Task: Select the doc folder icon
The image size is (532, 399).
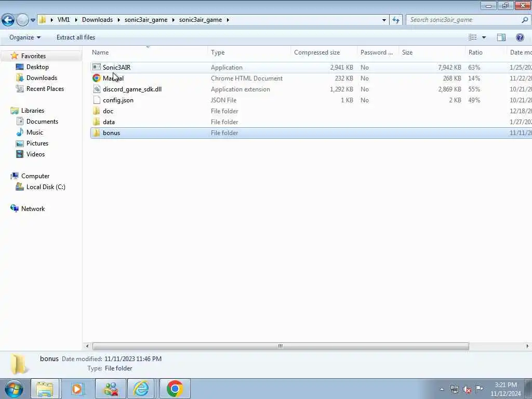Action: pos(97,111)
